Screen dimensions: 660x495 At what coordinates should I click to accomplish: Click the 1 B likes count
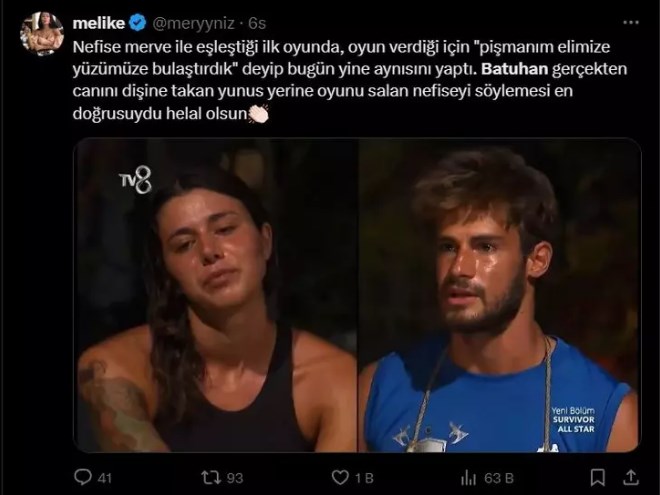click(364, 478)
